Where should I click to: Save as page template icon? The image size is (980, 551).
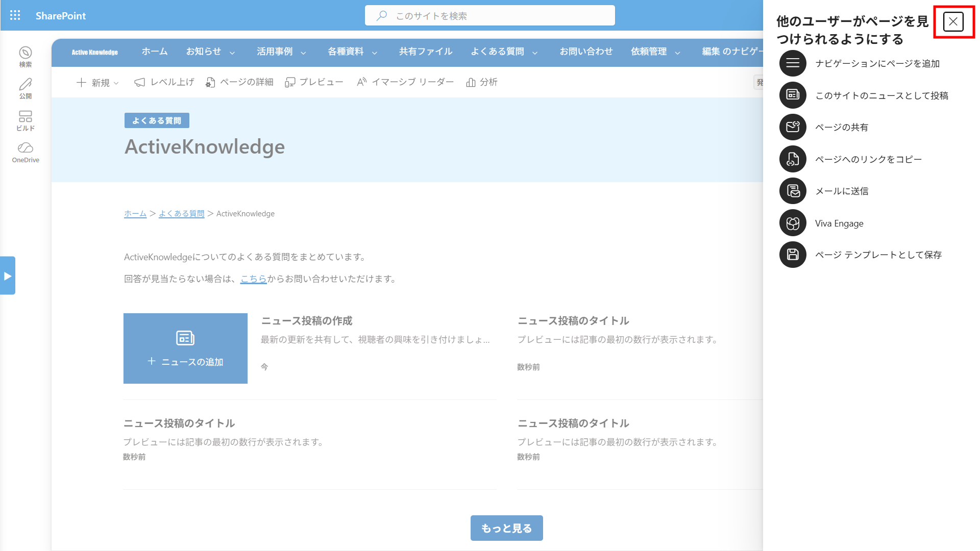[793, 255]
